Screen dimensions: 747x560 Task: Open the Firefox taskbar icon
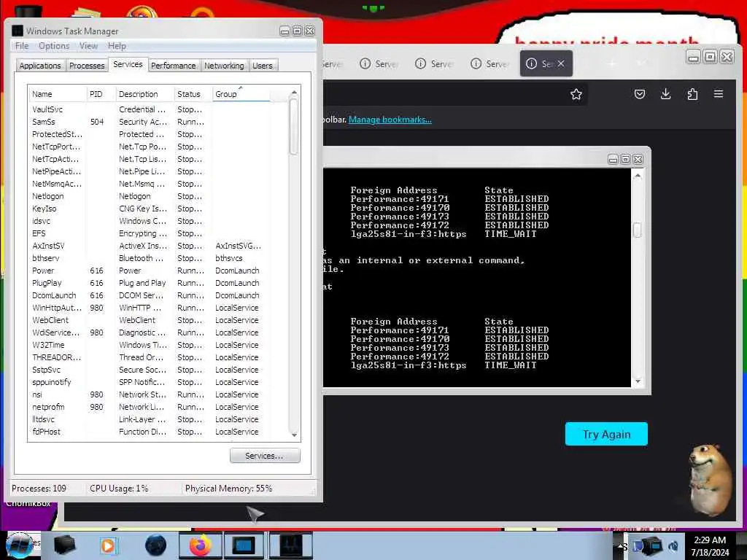(201, 545)
